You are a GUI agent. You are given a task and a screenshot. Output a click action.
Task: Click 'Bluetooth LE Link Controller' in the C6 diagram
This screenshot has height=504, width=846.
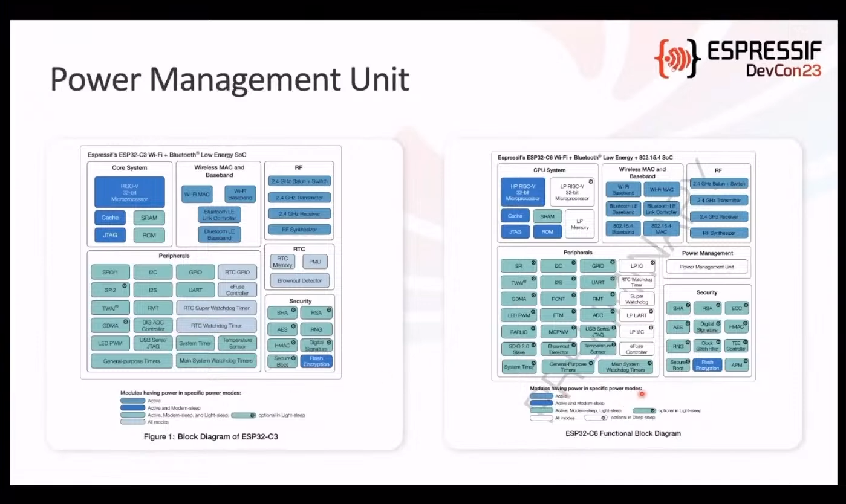(x=662, y=209)
